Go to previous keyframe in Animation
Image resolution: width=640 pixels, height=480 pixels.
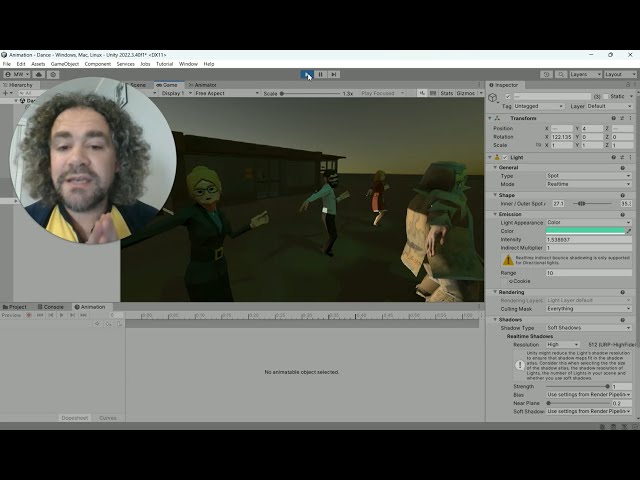coord(51,315)
